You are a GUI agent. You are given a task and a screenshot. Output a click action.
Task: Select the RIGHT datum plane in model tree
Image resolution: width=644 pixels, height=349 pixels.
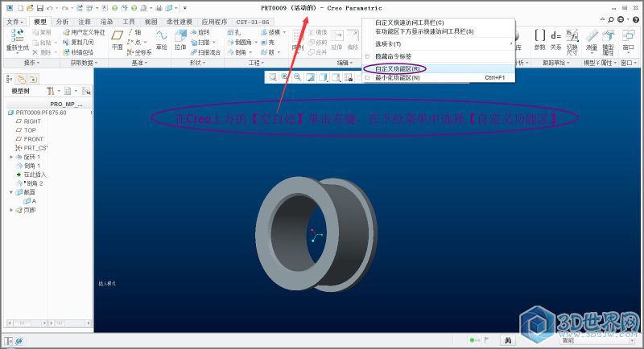pos(32,121)
